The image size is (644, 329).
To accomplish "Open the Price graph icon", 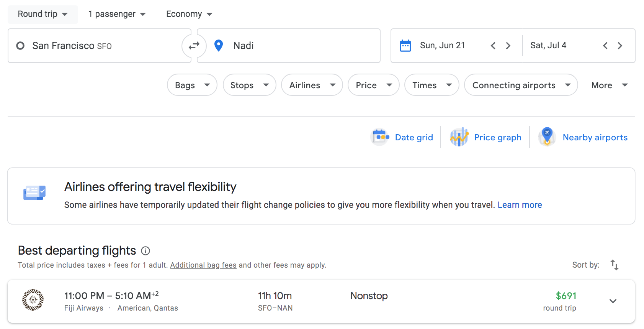I will [459, 137].
